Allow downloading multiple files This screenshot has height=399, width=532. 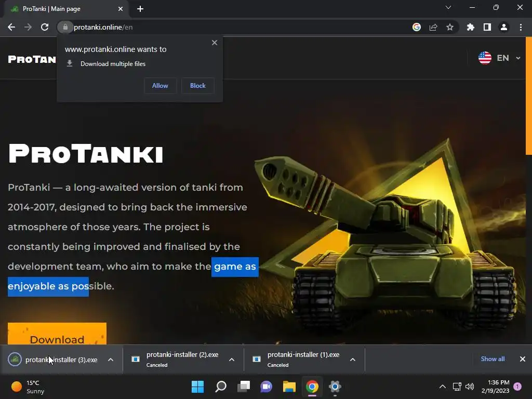[x=160, y=86]
